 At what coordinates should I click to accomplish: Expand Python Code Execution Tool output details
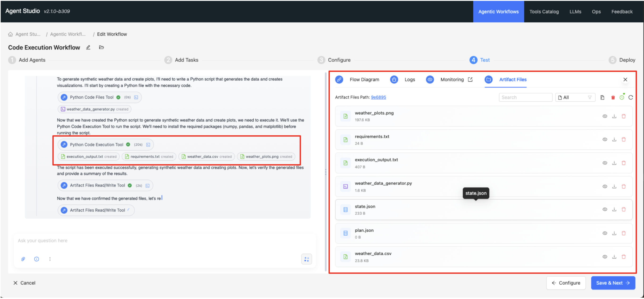tap(148, 145)
